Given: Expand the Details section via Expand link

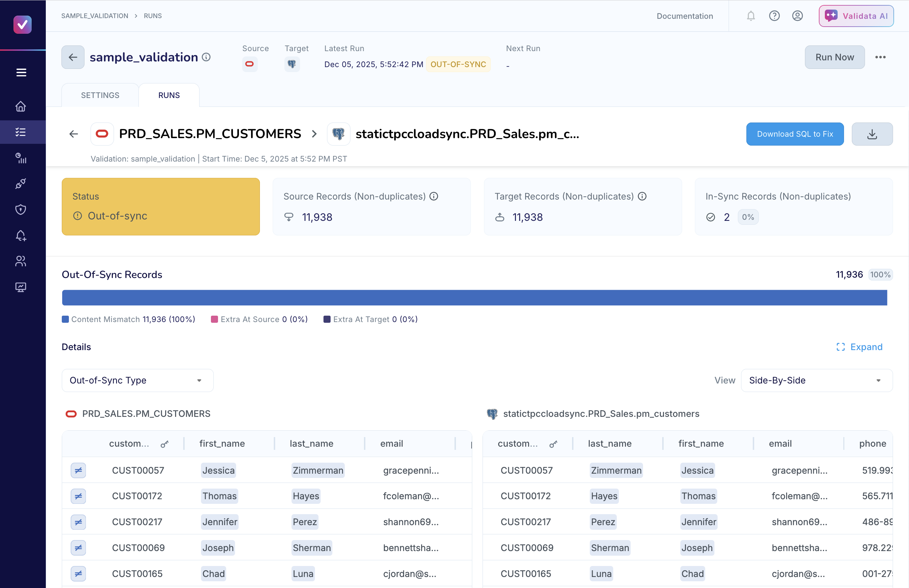Looking at the screenshot, I should (859, 347).
